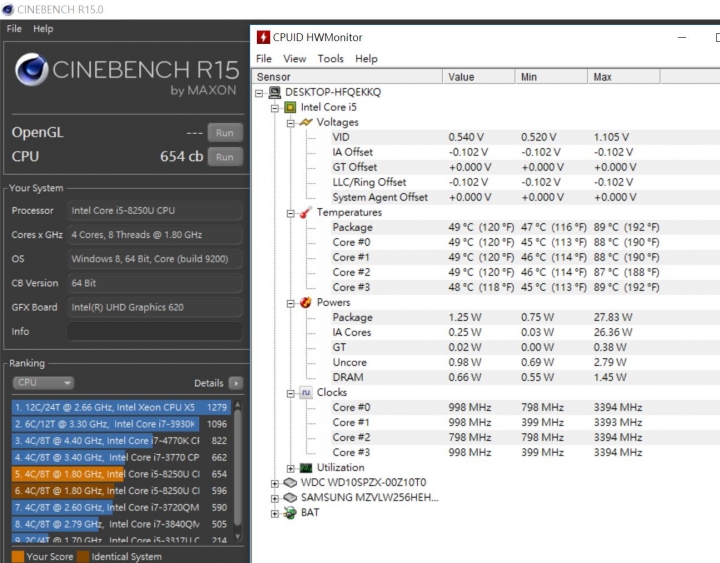Click the Cinebench logo sphere icon
The height and width of the screenshot is (563, 720).
31,70
